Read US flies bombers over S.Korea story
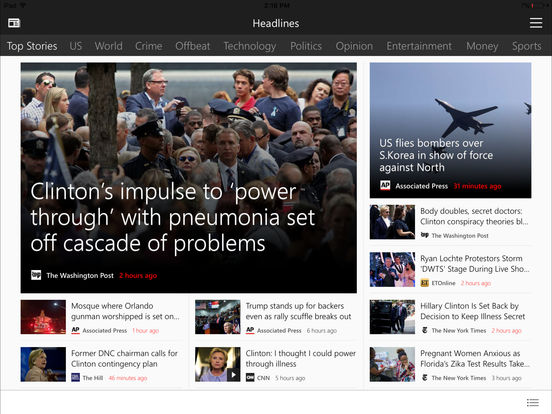Image resolution: width=552 pixels, height=414 pixels. click(436, 155)
